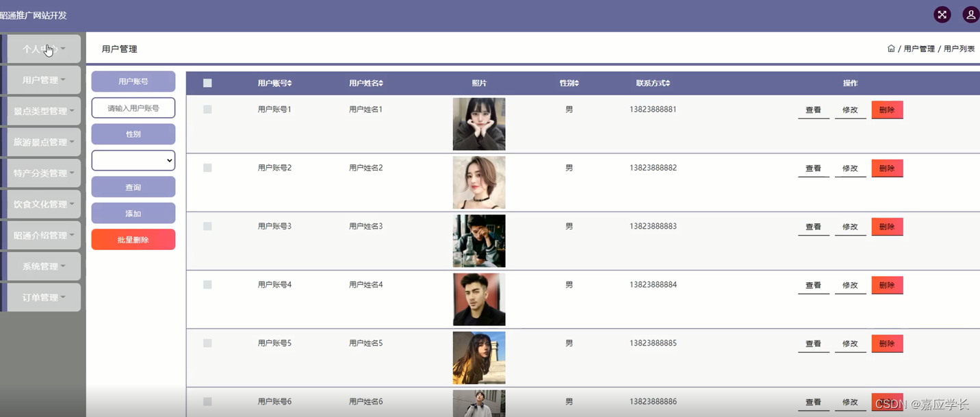Click the 用户账号 filter label button
The image size is (980, 417).
tap(133, 81)
